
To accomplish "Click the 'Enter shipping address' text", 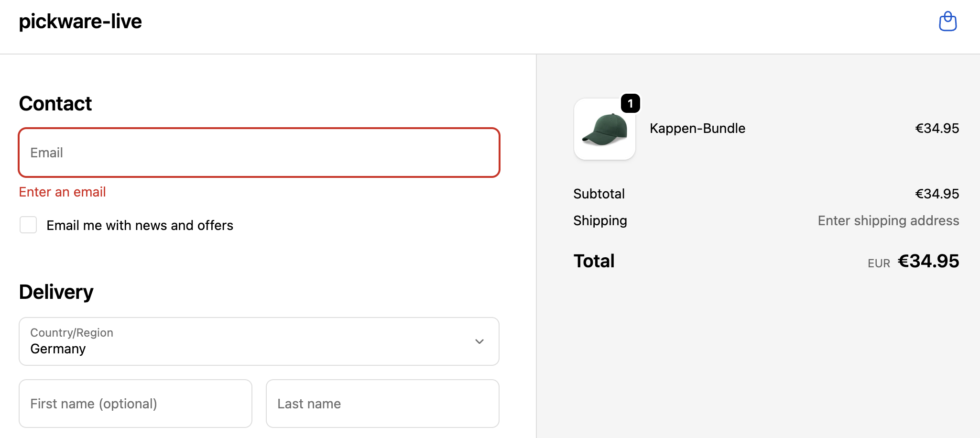I will click(x=888, y=220).
